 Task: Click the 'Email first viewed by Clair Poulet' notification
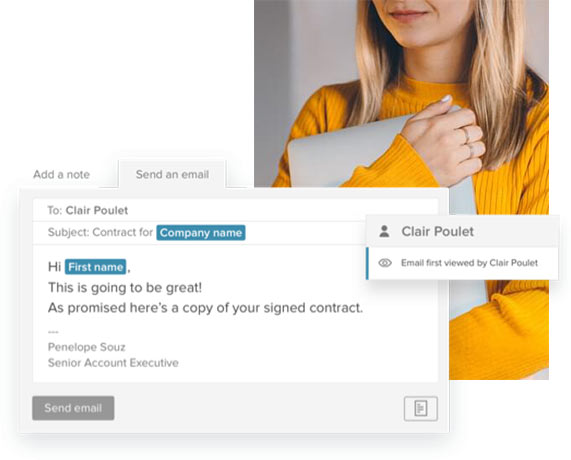pos(462,263)
